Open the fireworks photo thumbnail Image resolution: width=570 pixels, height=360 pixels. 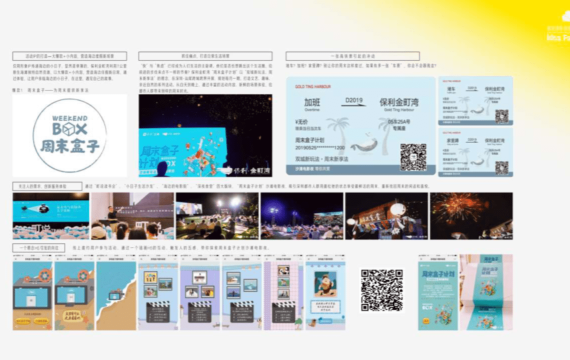pyautogui.click(x=471, y=216)
